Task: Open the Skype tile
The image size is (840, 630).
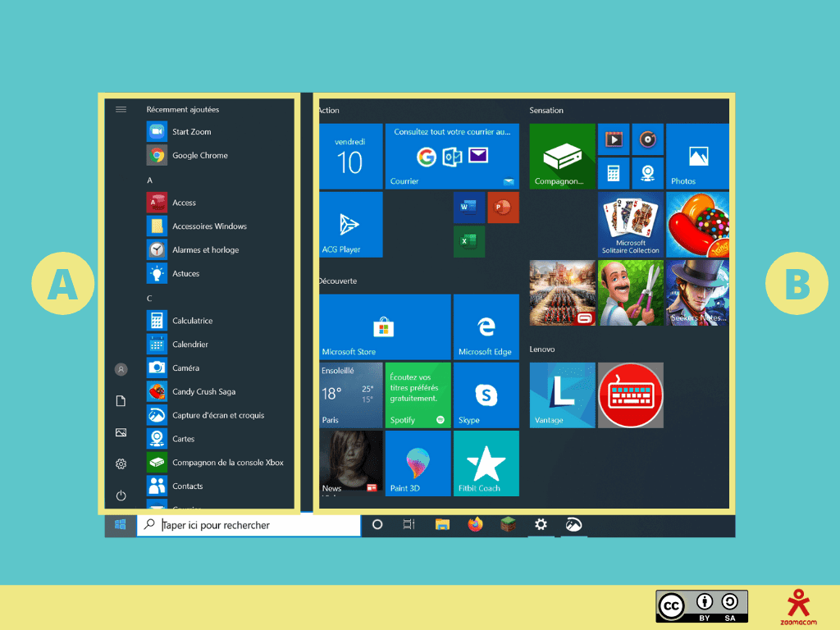Action: coord(486,395)
